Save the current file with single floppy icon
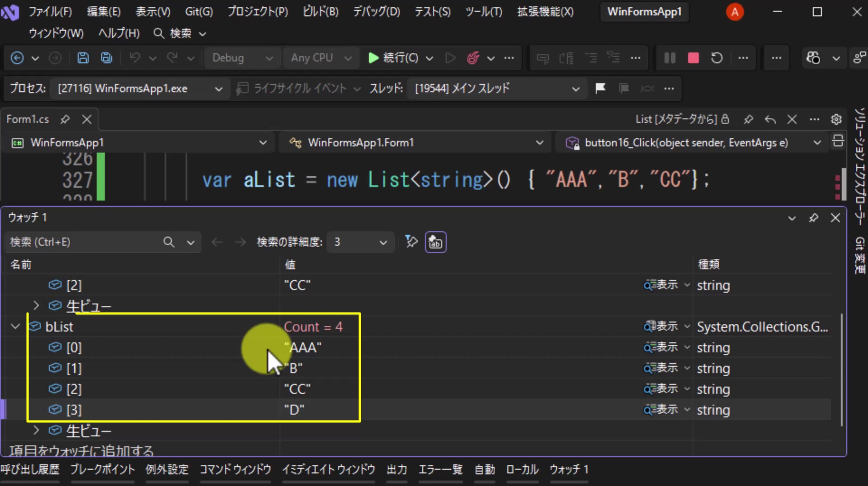Image resolution: width=868 pixels, height=486 pixels. [83, 58]
